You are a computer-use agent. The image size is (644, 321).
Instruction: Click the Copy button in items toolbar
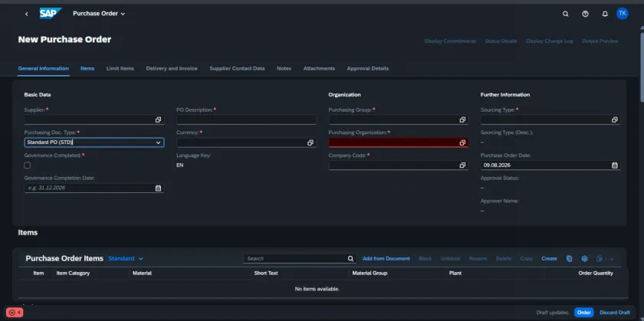(526, 259)
